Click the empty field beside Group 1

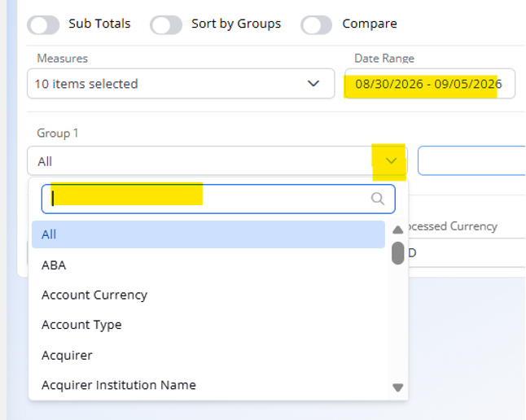click(471, 160)
